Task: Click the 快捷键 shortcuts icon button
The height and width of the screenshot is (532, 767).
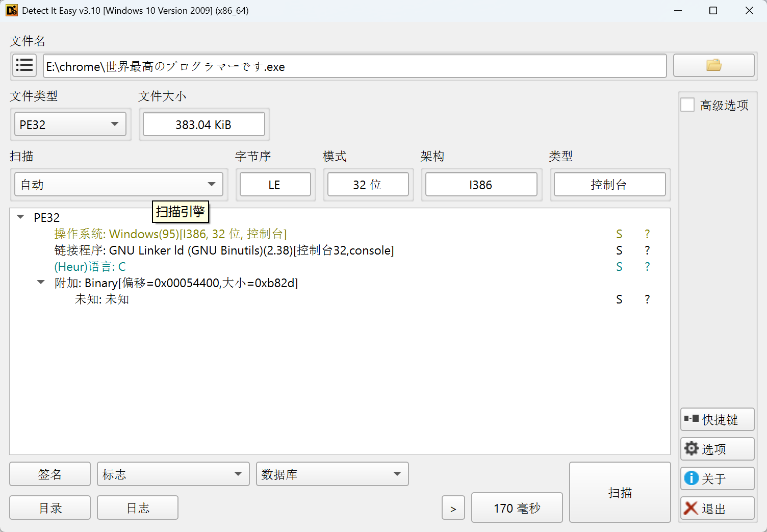Action: (717, 419)
